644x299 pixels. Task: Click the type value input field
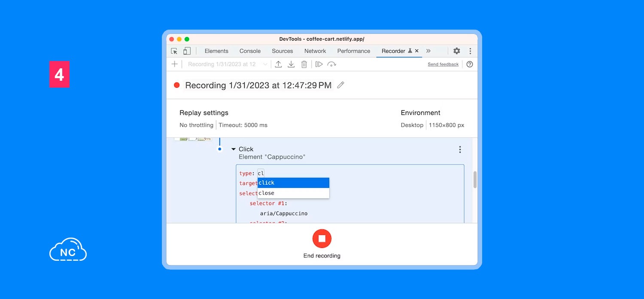(261, 173)
